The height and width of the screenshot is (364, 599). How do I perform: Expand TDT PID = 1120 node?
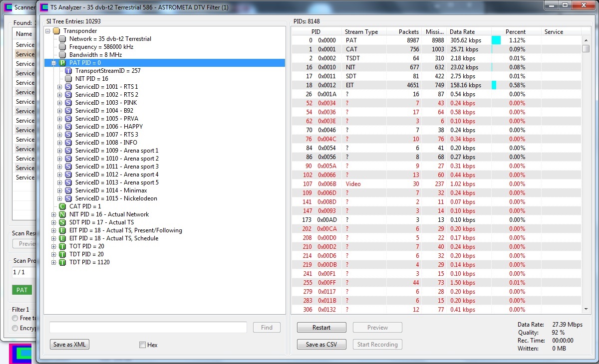click(x=54, y=262)
